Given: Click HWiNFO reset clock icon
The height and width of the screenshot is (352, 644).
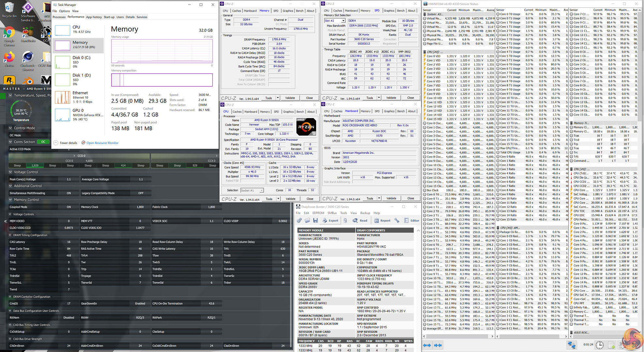Looking at the screenshot, I should click(599, 345).
